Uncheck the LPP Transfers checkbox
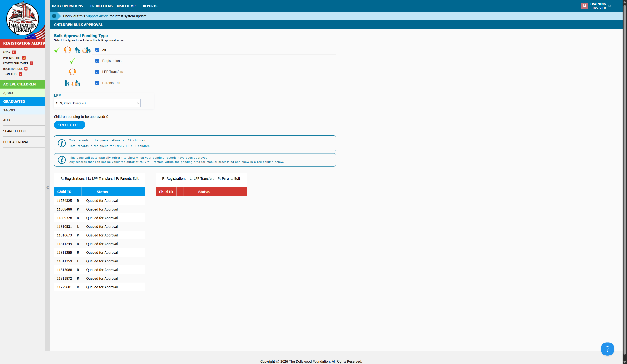Viewport: 627px width, 364px height. pyautogui.click(x=97, y=72)
